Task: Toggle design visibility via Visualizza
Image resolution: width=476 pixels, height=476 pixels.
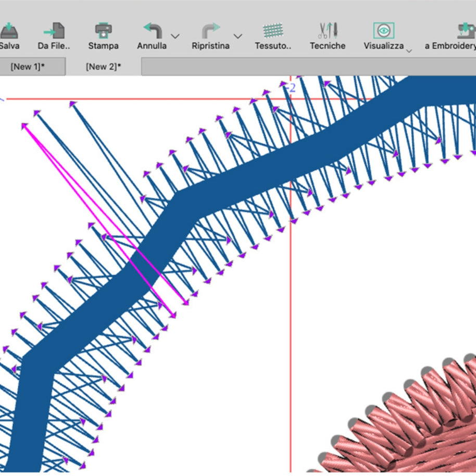Action: [x=384, y=36]
